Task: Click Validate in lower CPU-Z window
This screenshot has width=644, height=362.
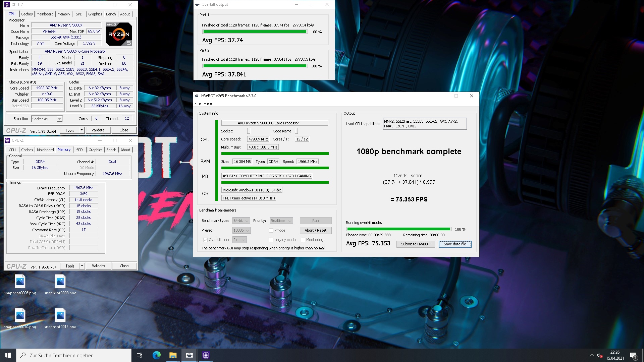Action: 98,266
